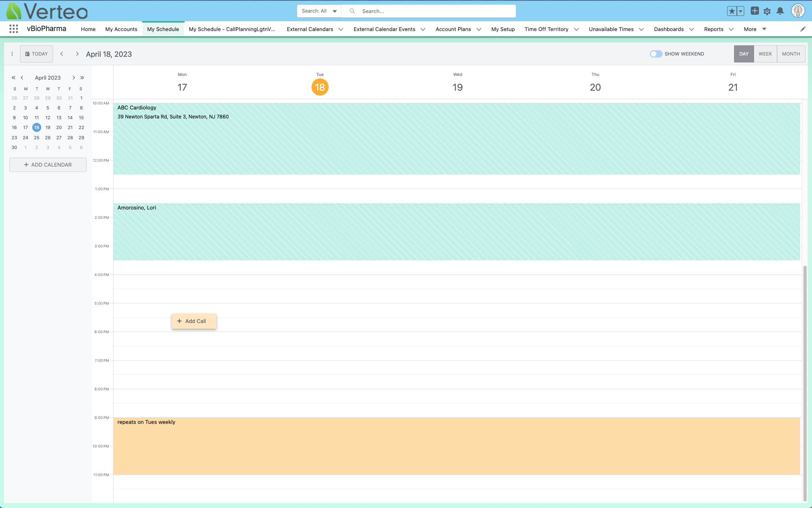Screen dimensions: 812x508
Task: Open the three-dot calendar options menu
Action: (x=12, y=54)
